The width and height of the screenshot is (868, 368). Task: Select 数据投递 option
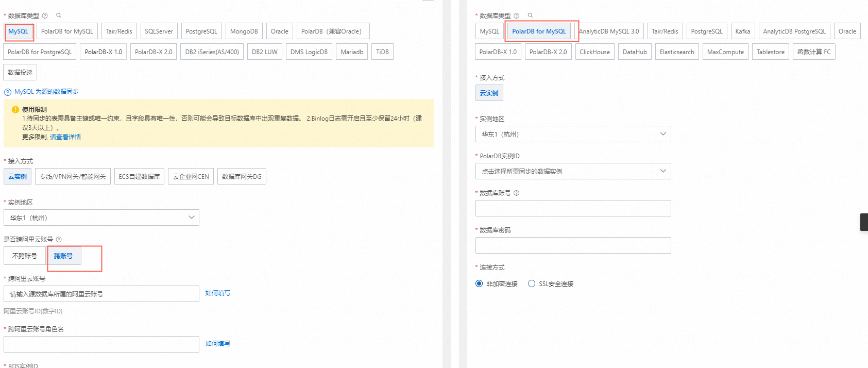[20, 73]
